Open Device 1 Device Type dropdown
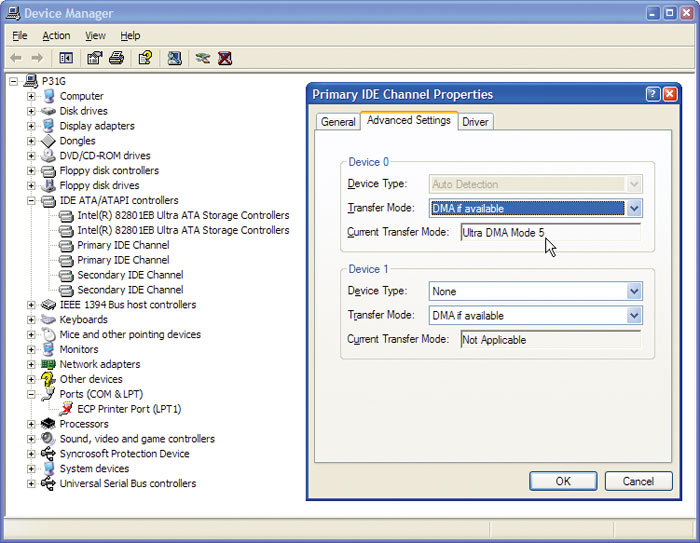Image resolution: width=700 pixels, height=543 pixels. [x=633, y=291]
